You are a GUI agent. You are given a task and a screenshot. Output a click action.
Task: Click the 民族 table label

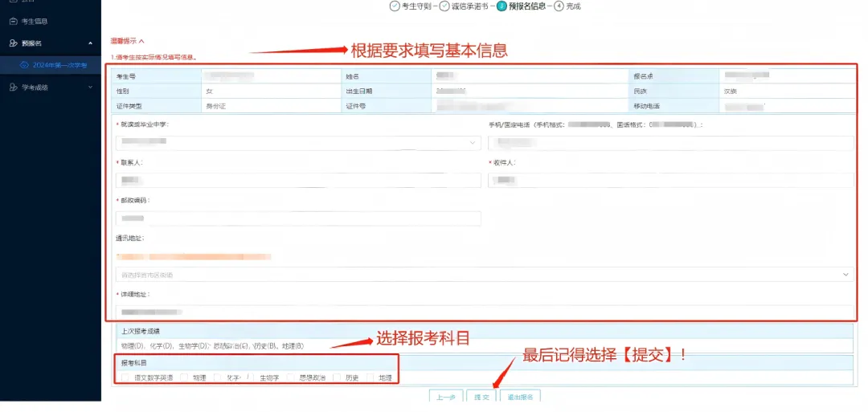(640, 92)
